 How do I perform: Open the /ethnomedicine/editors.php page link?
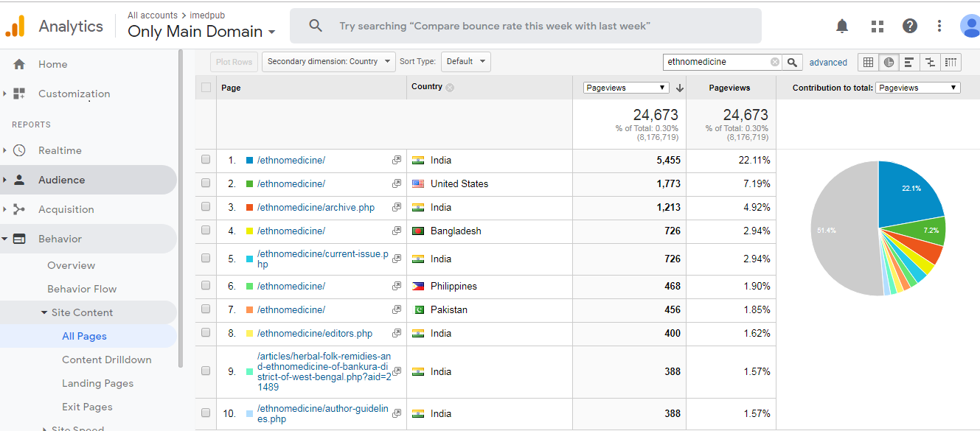click(315, 333)
